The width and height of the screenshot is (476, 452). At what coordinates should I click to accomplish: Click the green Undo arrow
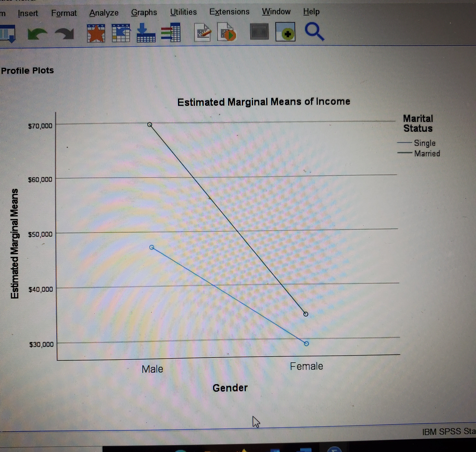pyautogui.click(x=37, y=34)
